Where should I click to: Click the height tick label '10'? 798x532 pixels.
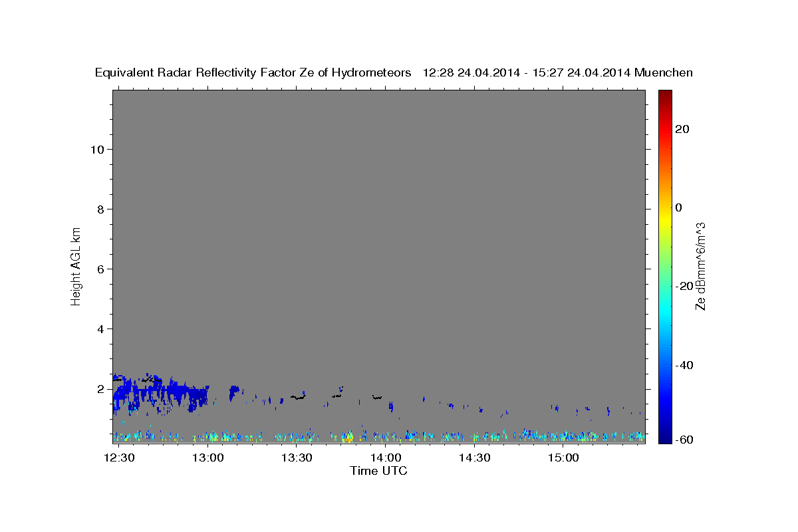pyautogui.click(x=98, y=150)
